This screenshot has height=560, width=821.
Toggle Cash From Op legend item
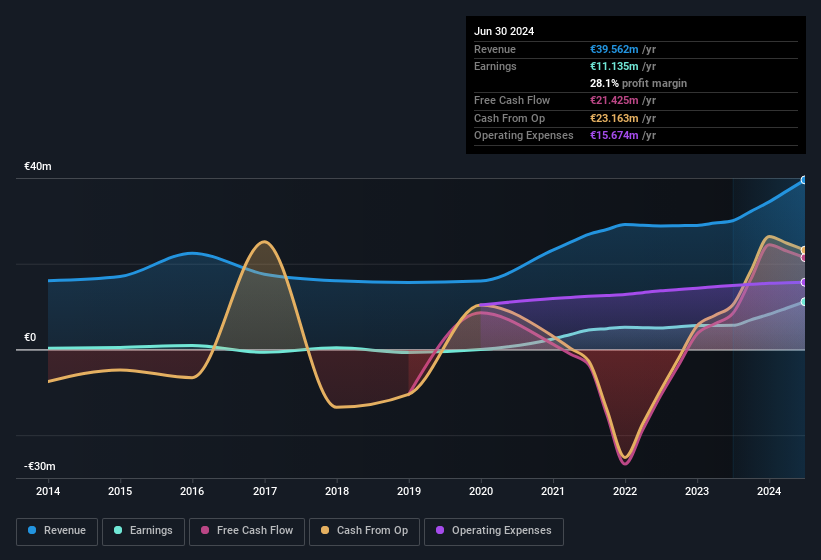pos(363,531)
